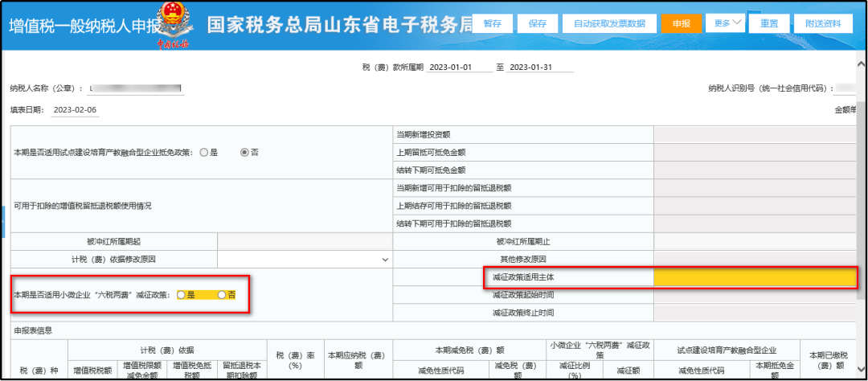Click 自动获取发票数据 button

tap(609, 23)
